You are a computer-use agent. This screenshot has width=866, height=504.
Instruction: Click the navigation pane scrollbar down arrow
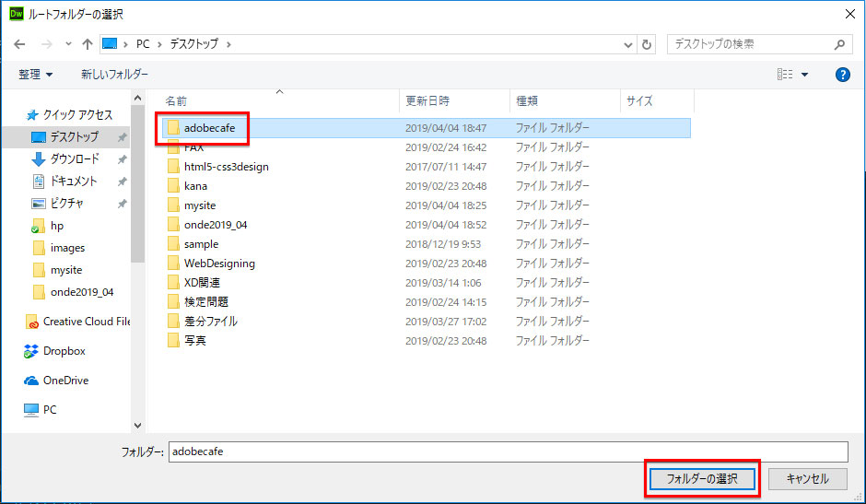click(138, 426)
